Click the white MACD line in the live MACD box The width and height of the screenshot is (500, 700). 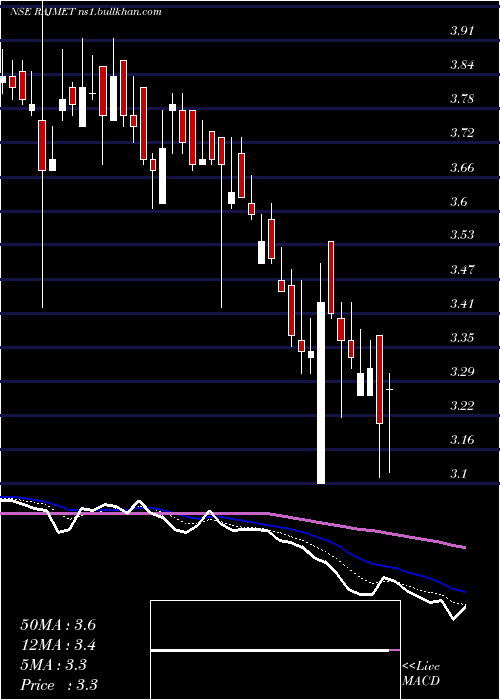[x=270, y=650]
